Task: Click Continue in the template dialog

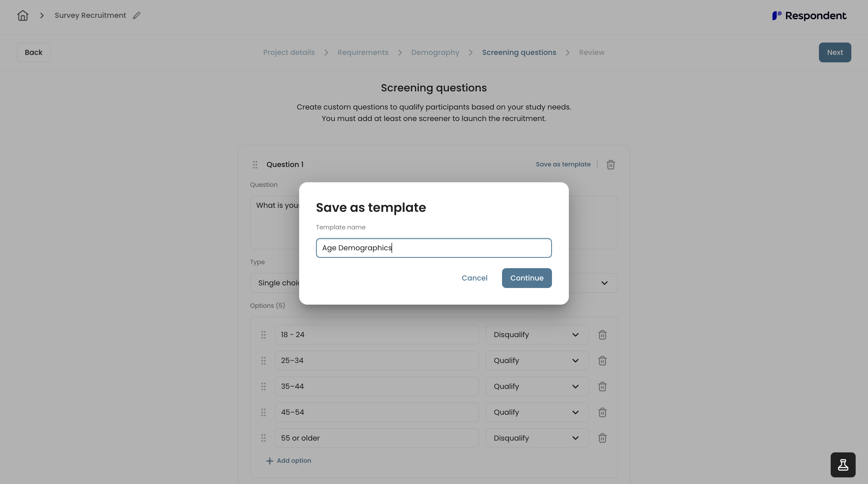Action: coord(527,278)
